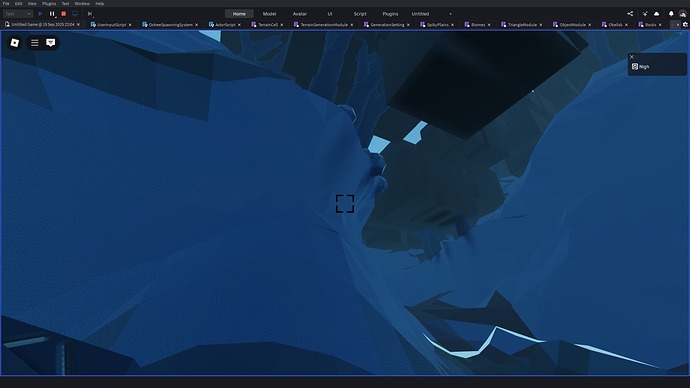This screenshot has width=690, height=388.
Task: Expand the ribbon tabs overflow arrow
Action: pos(450,14)
